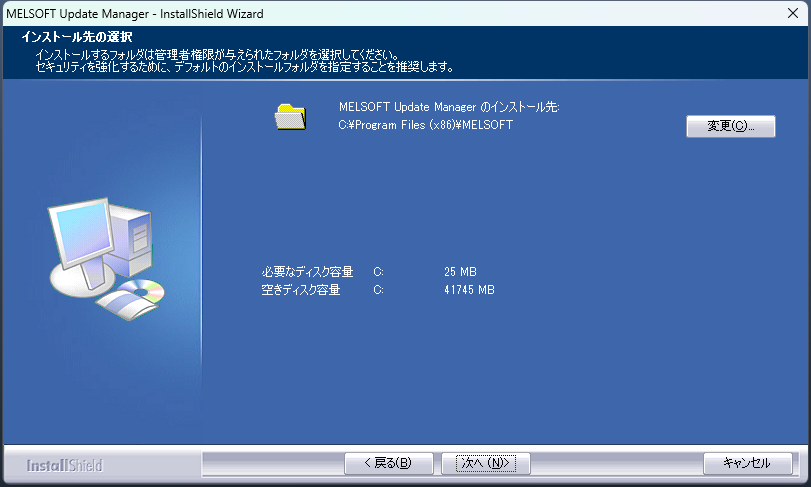The width and height of the screenshot is (811, 487).
Task: Click the default folder security recommendation line
Action: tap(244, 68)
